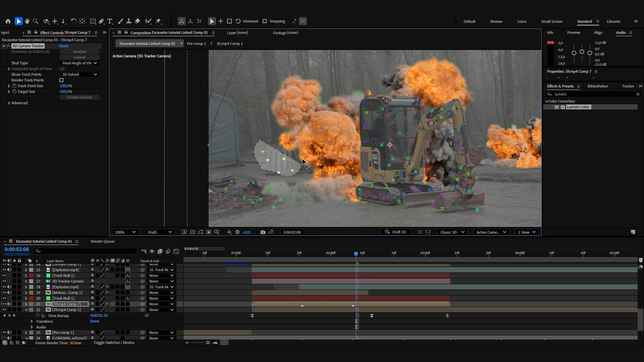Click the Create Camera button
The height and width of the screenshot is (362, 644).
coord(79,98)
